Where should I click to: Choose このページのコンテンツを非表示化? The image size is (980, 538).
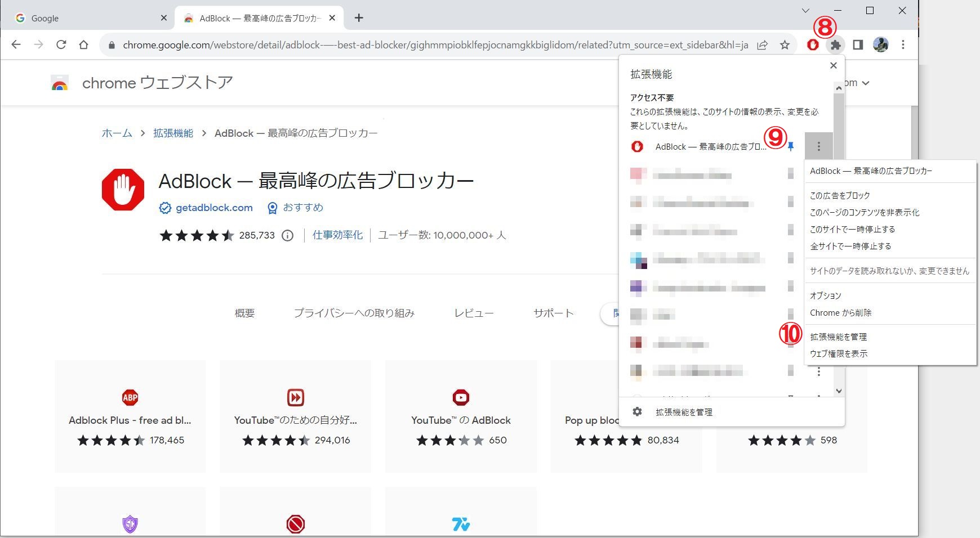click(x=890, y=212)
